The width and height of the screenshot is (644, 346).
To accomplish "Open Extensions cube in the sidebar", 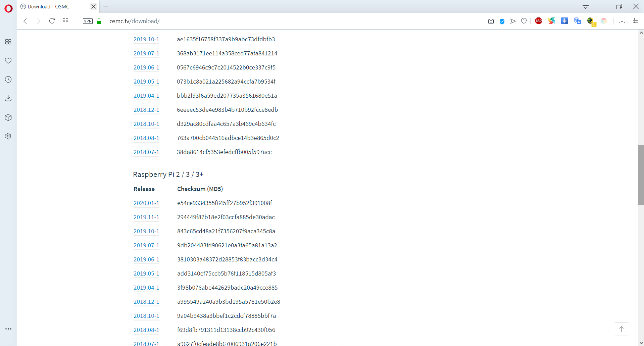I will [x=8, y=117].
